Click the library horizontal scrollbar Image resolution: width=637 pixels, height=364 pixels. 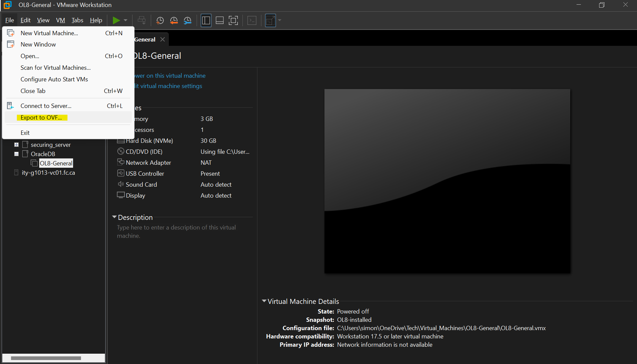(46, 358)
